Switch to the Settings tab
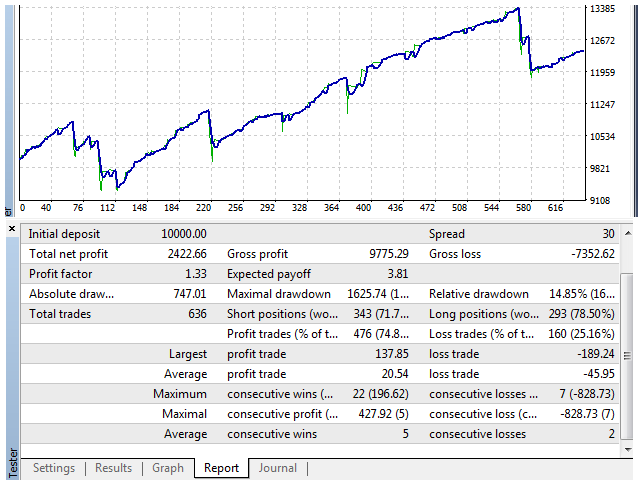 54,468
